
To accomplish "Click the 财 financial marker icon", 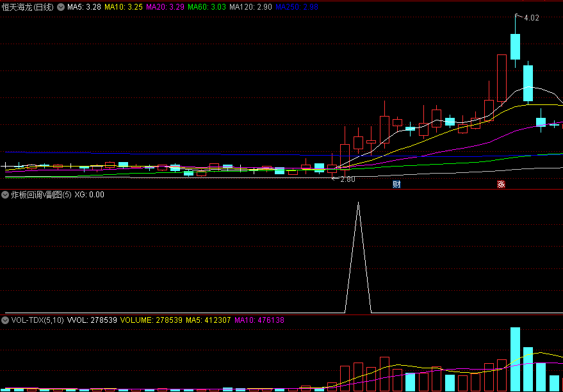I will tap(396, 184).
